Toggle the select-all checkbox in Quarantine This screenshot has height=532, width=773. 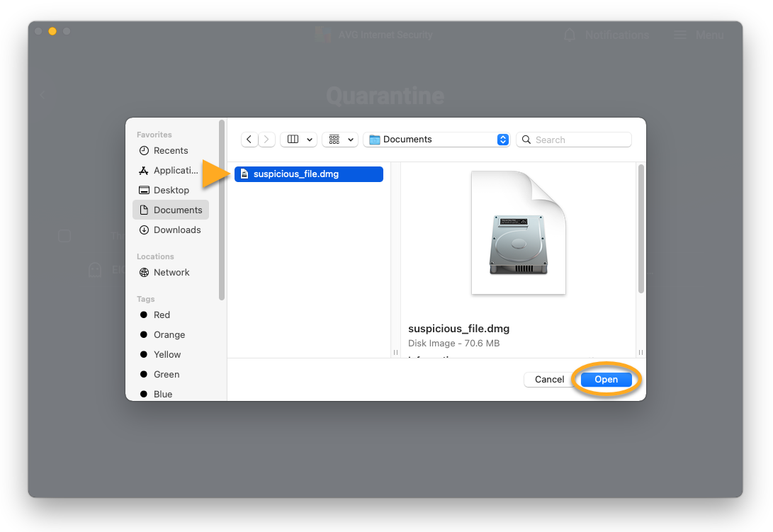64,236
